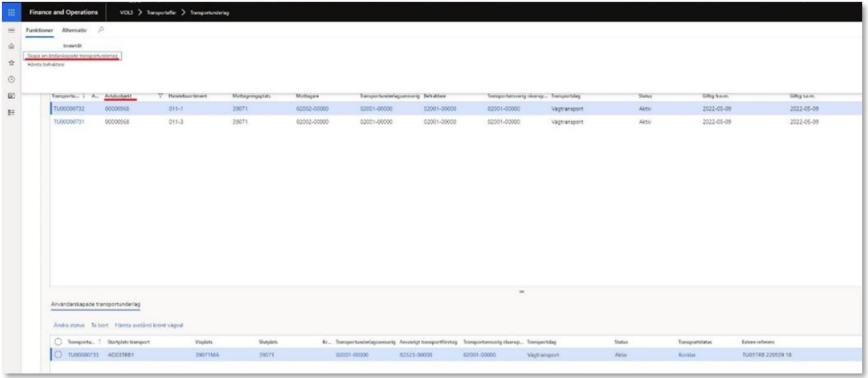
Task: Open the Alternativ tab
Action: [74, 30]
